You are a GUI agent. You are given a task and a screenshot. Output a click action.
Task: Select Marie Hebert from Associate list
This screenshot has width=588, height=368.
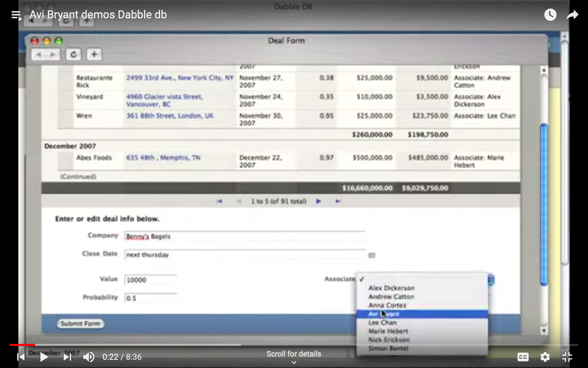pyautogui.click(x=422, y=331)
